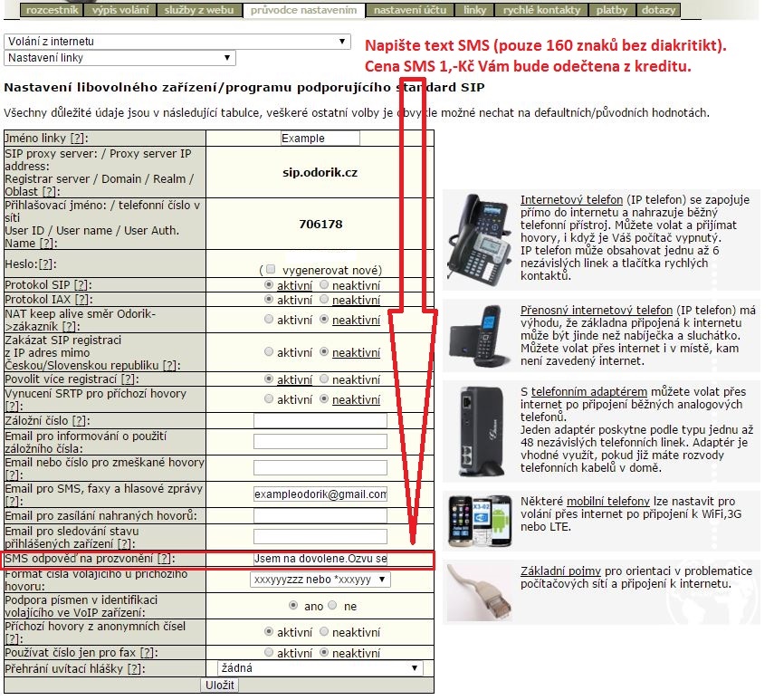Open the rozcestník tab
Image resolution: width=774 pixels, height=700 pixels.
[x=52, y=10]
